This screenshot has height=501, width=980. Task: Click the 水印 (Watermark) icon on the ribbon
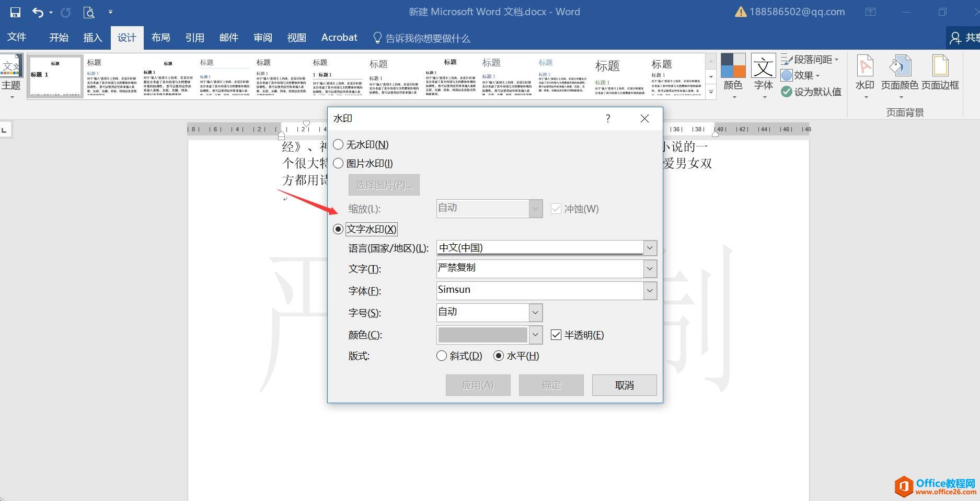pos(864,73)
